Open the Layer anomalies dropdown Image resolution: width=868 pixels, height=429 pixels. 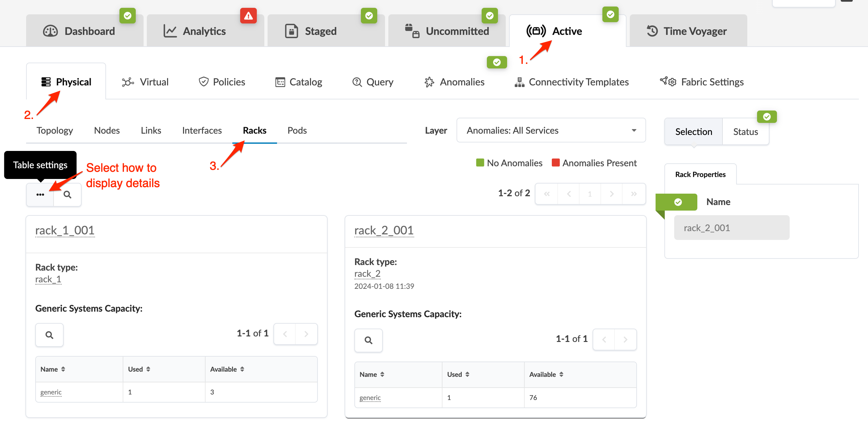click(x=550, y=130)
